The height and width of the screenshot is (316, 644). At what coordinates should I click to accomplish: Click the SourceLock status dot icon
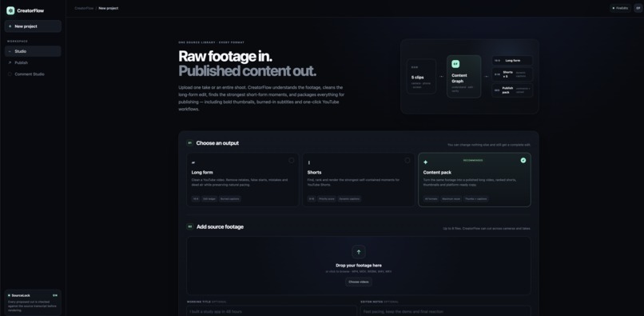tap(9, 295)
